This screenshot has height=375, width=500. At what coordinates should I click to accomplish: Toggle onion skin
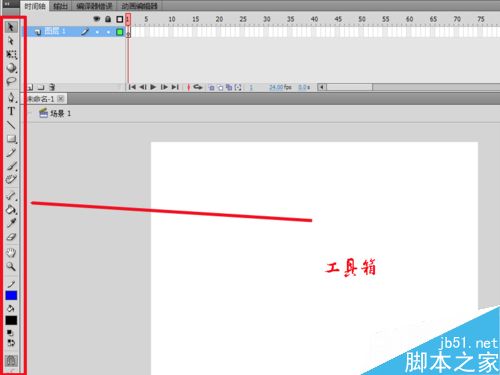tap(211, 87)
